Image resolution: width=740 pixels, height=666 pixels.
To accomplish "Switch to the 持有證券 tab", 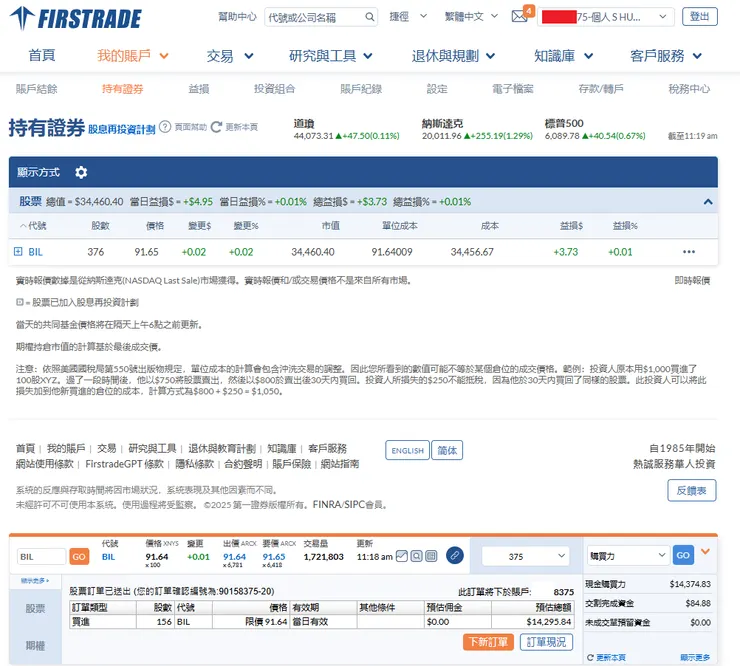I will coord(122,89).
